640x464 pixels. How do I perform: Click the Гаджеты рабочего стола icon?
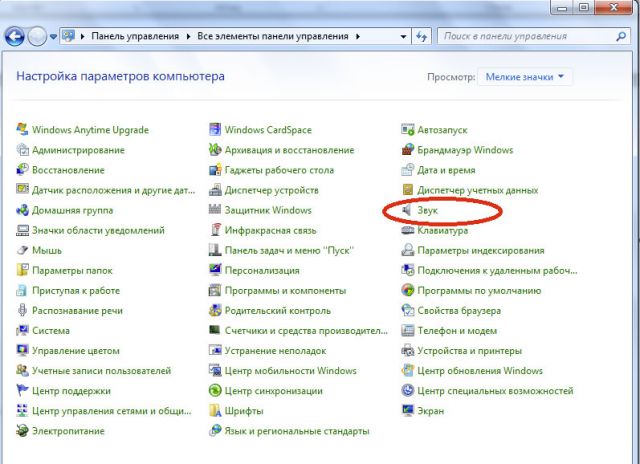215,170
